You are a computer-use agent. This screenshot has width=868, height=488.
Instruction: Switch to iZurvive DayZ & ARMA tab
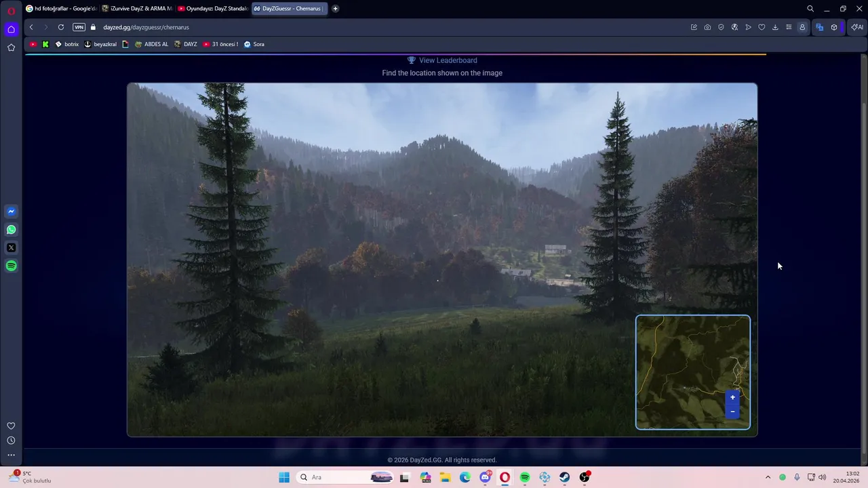click(137, 9)
